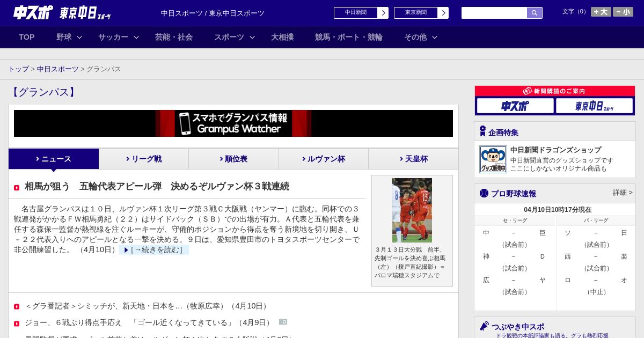The image size is (644, 338).
Task: Click the セ・リーグ column header
Action: (515, 221)
